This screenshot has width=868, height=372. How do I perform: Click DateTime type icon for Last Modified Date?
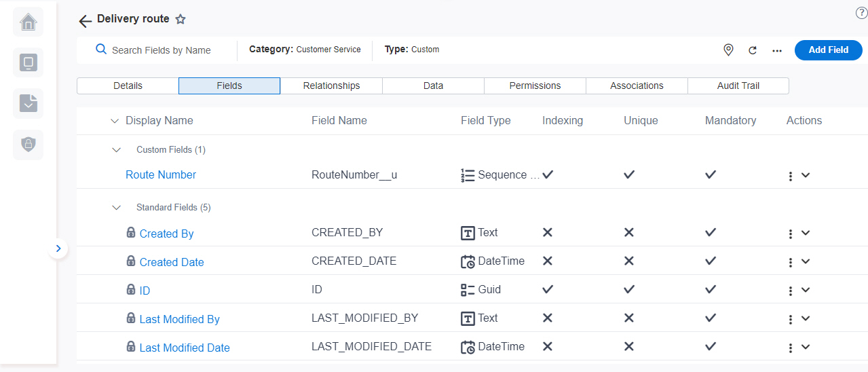468,348
